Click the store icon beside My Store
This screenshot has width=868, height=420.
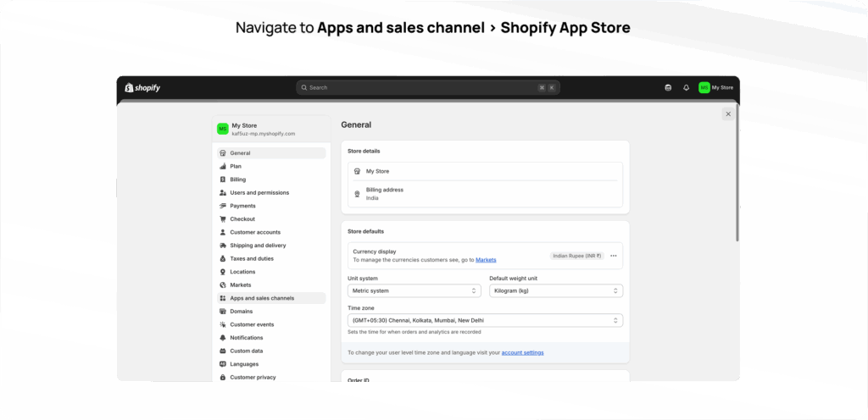[357, 171]
